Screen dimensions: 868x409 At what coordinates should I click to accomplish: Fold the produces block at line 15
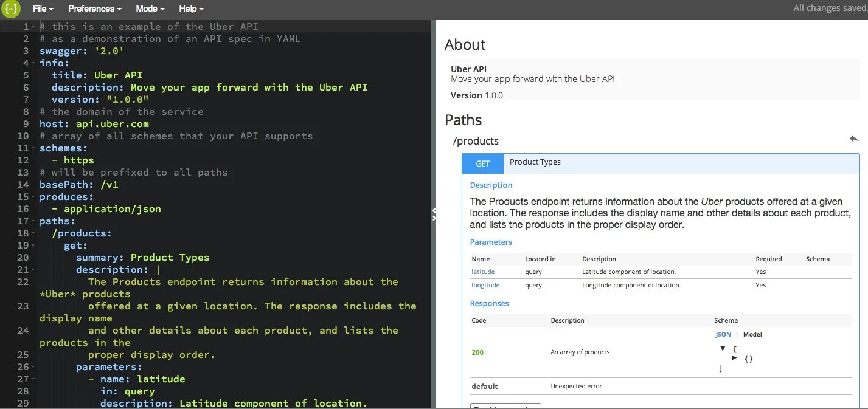point(34,197)
